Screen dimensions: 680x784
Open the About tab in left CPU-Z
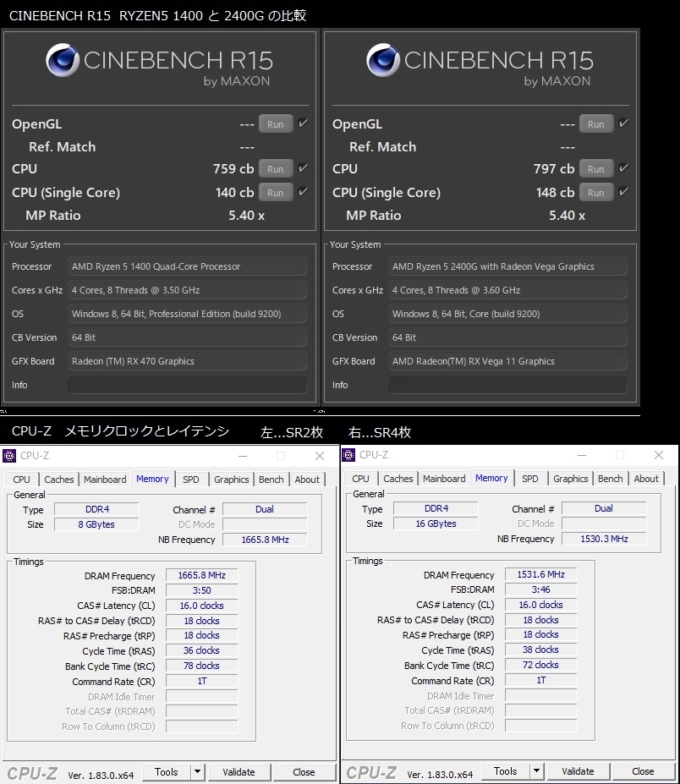[x=307, y=479]
